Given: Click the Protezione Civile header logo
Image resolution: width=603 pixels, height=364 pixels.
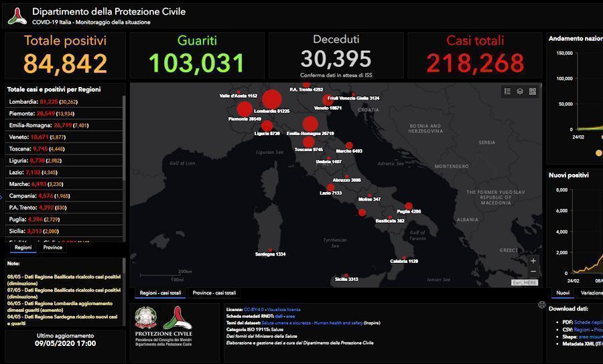Looking at the screenshot, I should click(17, 16).
